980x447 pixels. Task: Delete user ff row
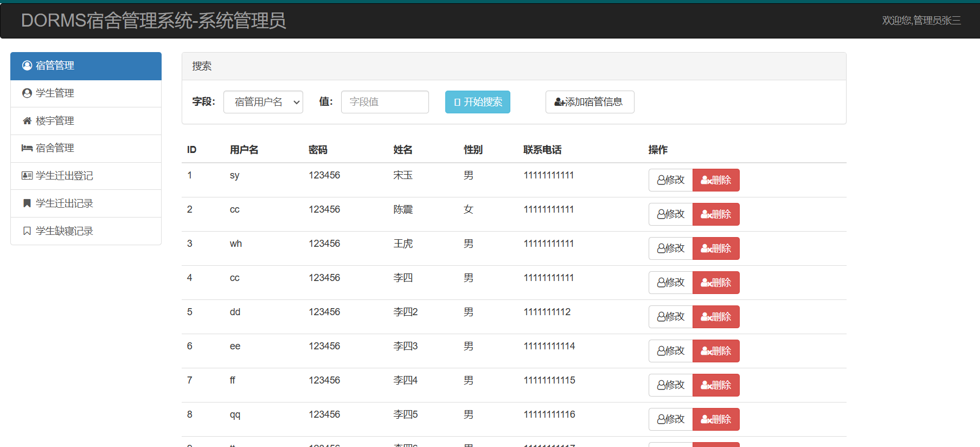(716, 385)
